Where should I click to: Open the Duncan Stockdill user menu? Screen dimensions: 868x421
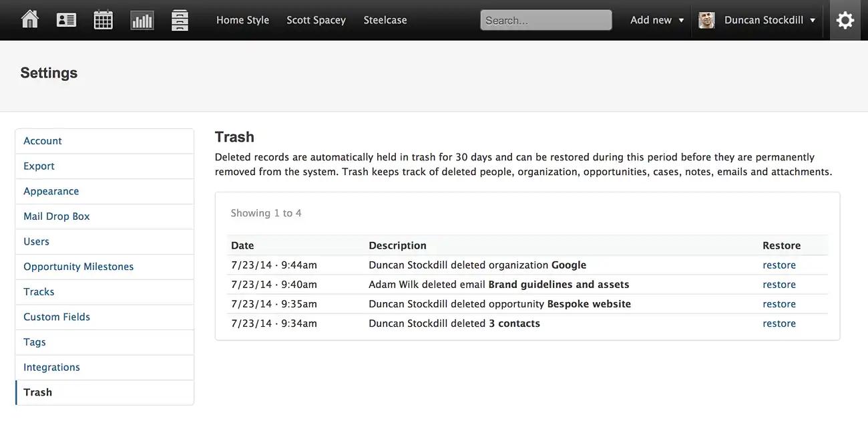[771, 20]
